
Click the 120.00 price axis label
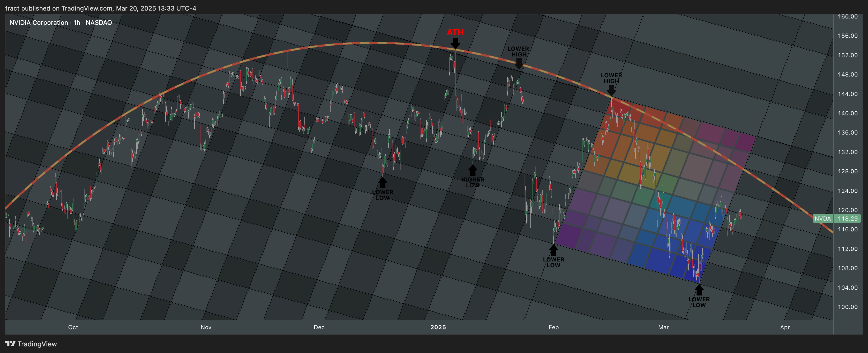[848, 210]
